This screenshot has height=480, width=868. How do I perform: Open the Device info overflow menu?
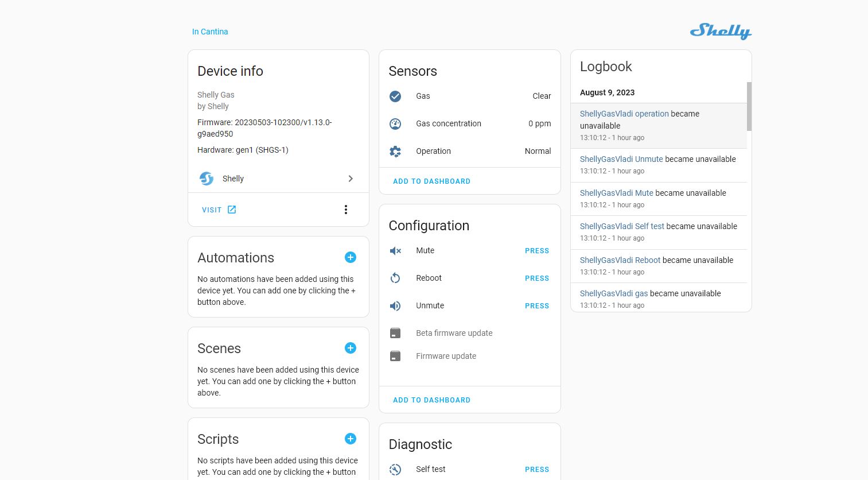[346, 210]
